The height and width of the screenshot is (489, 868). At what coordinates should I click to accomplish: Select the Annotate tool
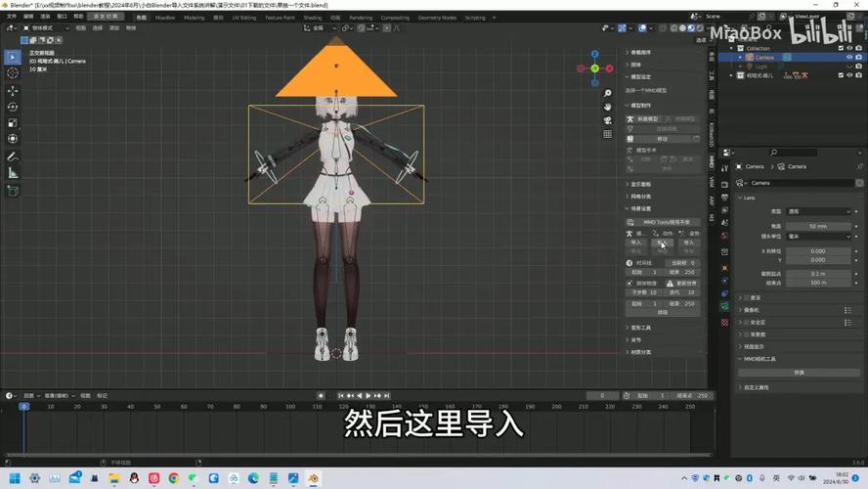pos(13,156)
